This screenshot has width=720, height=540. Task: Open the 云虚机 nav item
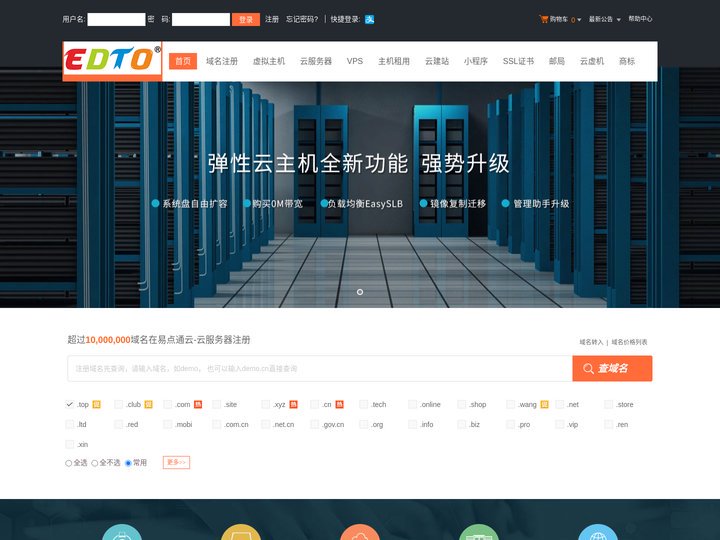click(592, 61)
